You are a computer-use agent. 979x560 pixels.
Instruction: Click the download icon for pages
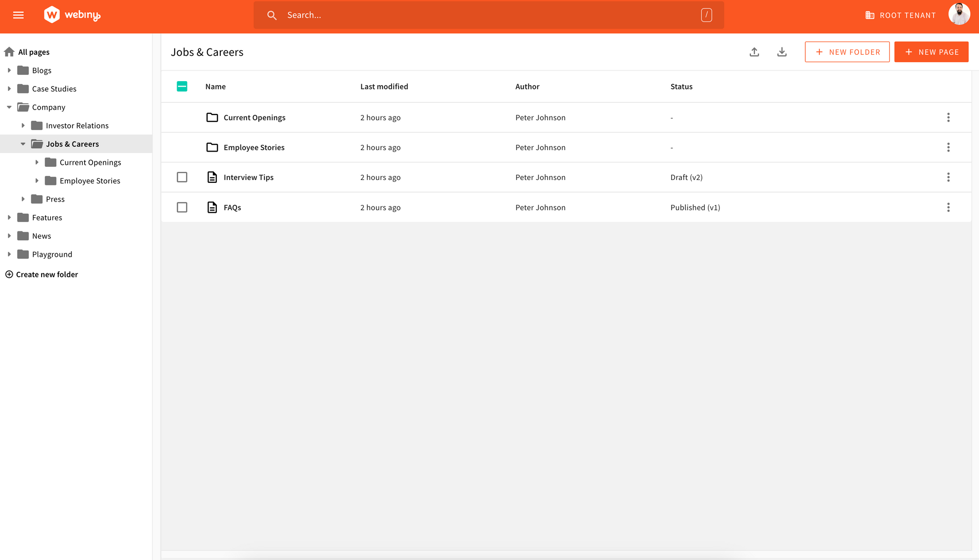pyautogui.click(x=781, y=52)
